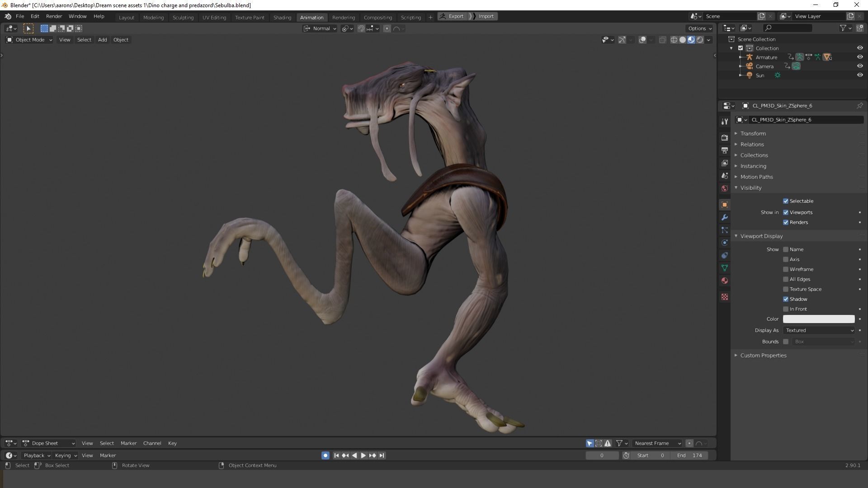Switch viewport to Solid shading
Viewport: 868px width, 488px height.
click(x=683, y=40)
